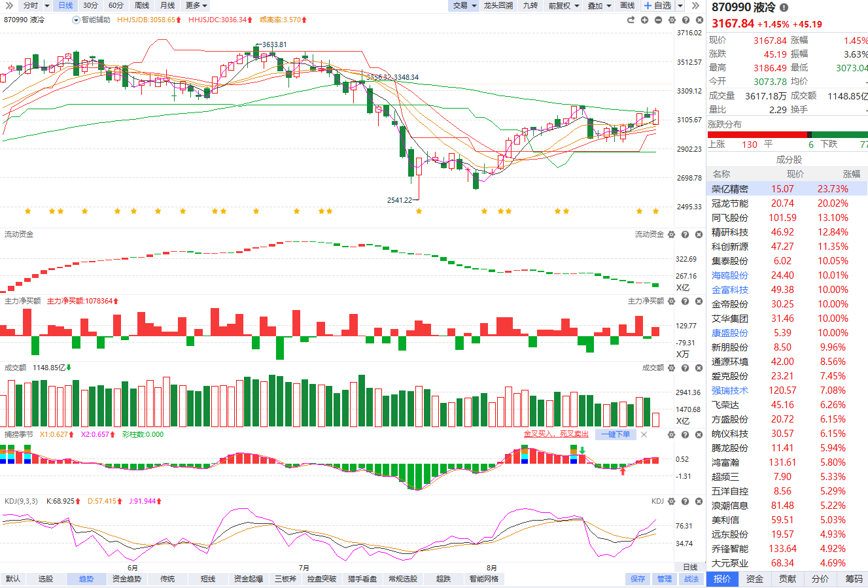868x588 pixels.
Task: Open the 更多 period dropdown
Action: (x=196, y=5)
